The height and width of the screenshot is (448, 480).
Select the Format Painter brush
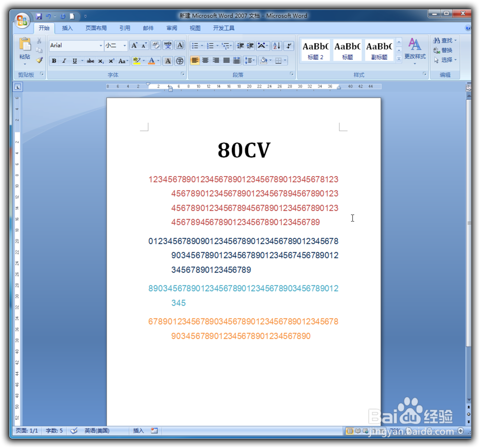39,60
